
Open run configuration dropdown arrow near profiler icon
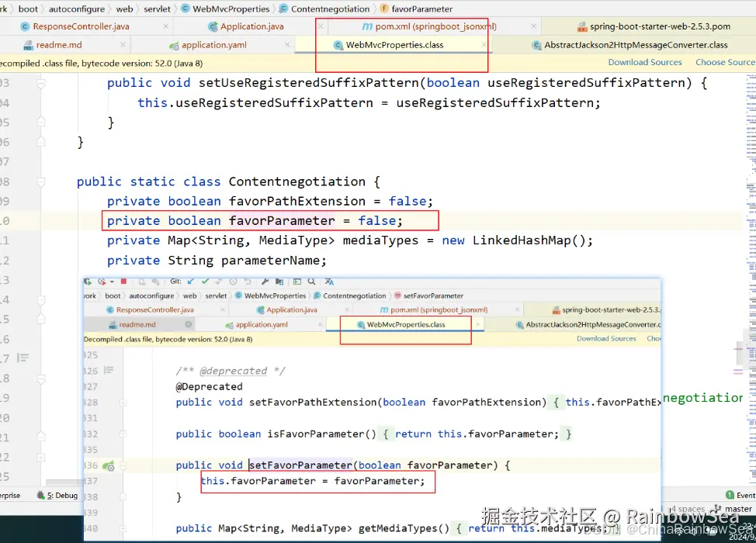click(112, 282)
